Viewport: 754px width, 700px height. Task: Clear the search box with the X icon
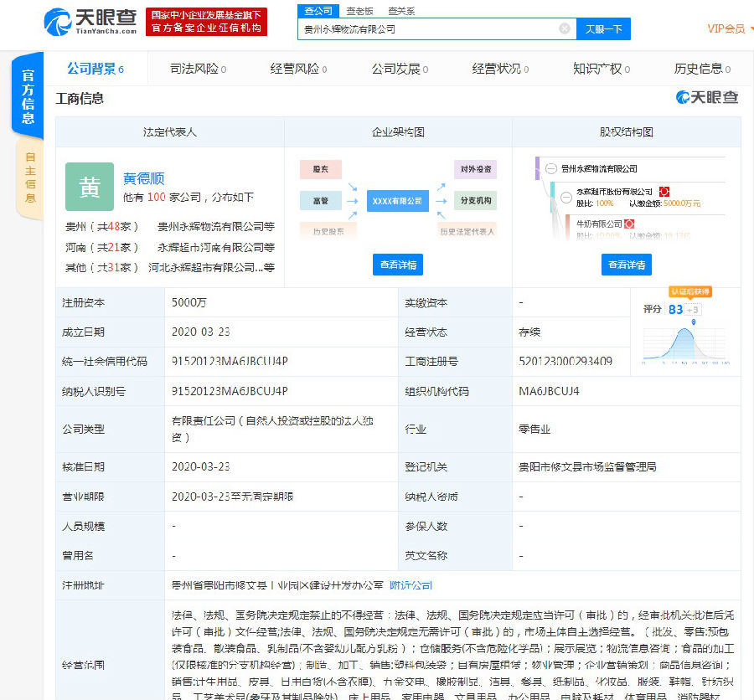(565, 28)
